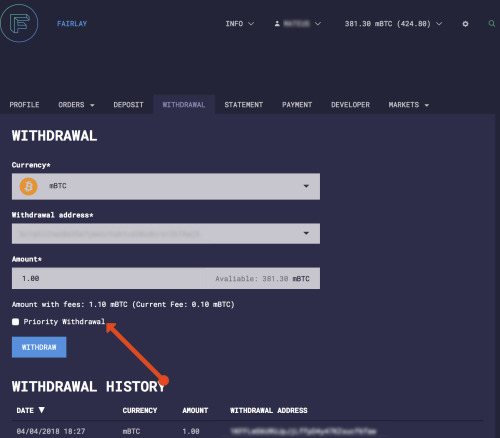Focus the Amount input field
The image size is (500, 438).
[166, 278]
